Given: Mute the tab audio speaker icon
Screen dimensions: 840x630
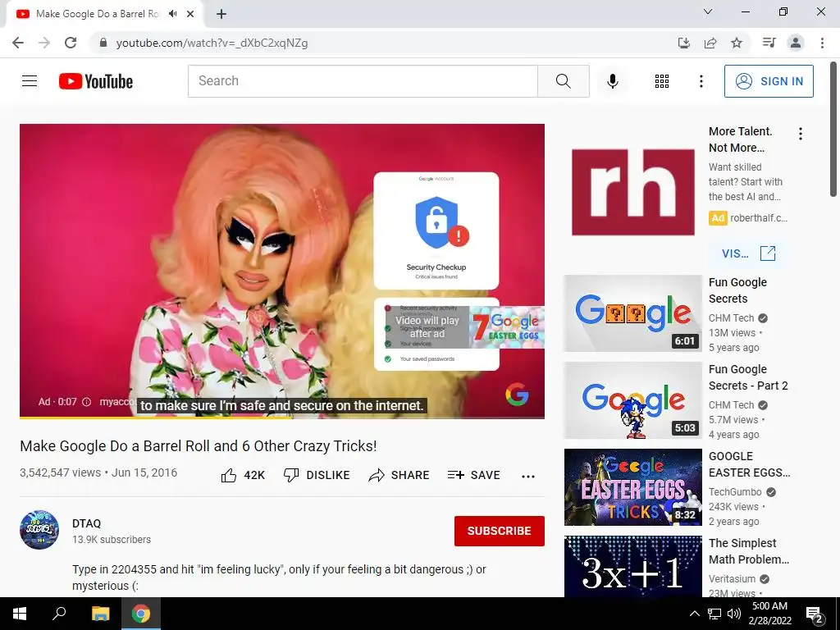Looking at the screenshot, I should 172,14.
